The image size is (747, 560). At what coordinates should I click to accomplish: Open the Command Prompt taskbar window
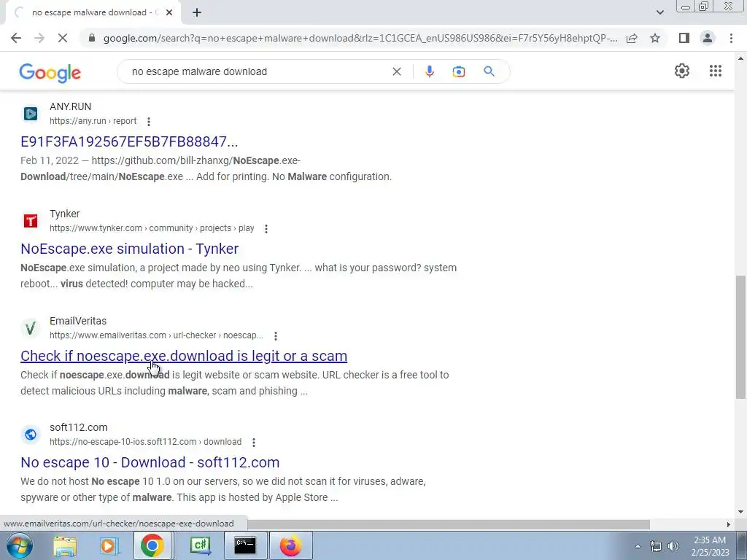pyautogui.click(x=245, y=545)
